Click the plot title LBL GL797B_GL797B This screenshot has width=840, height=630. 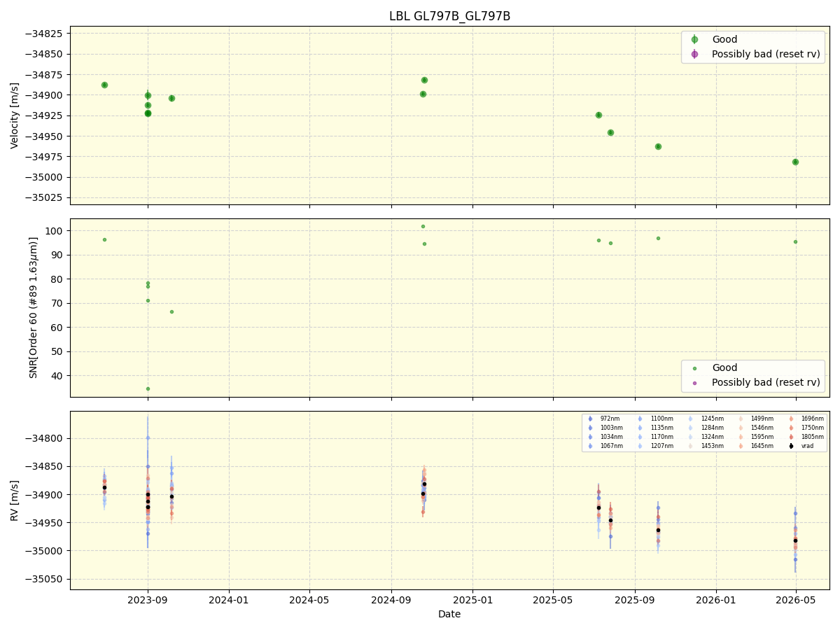tap(449, 16)
